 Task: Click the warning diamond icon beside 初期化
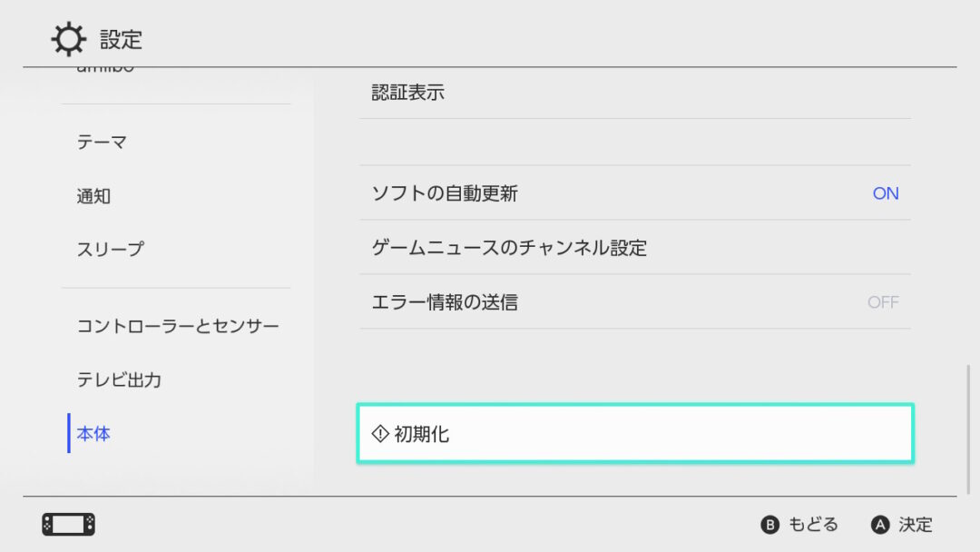click(x=379, y=433)
